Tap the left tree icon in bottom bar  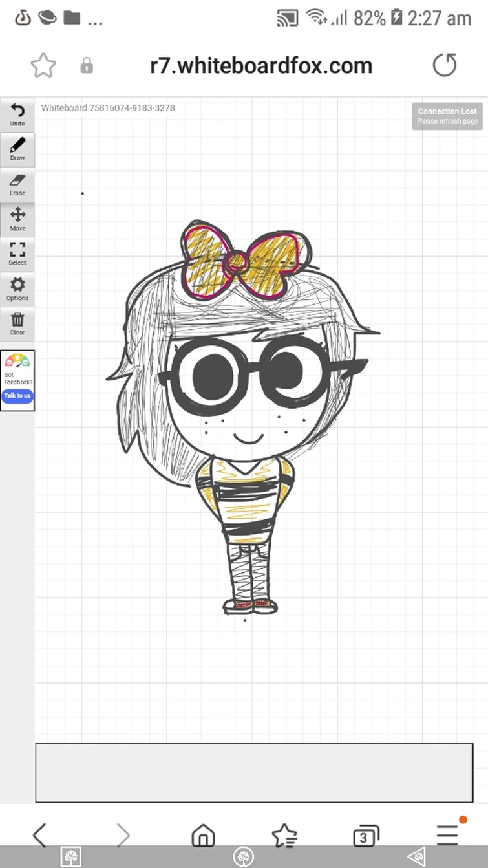click(70, 857)
